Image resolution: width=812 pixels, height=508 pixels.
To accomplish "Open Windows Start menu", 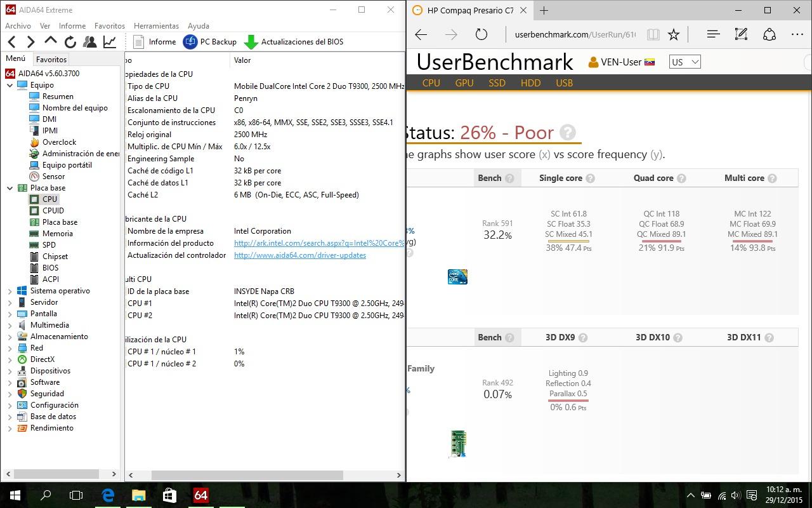I will coord(15,495).
